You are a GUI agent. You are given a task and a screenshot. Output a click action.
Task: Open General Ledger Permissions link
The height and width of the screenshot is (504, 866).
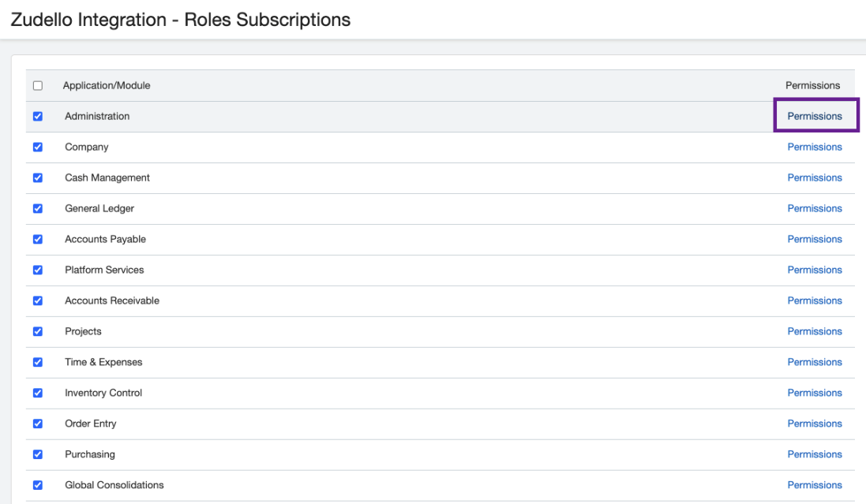pyautogui.click(x=815, y=209)
